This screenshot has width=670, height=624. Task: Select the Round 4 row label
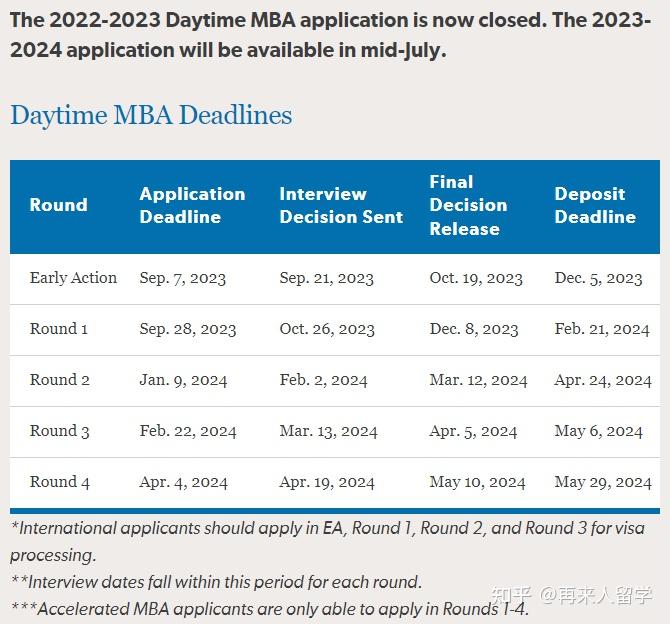(x=60, y=482)
